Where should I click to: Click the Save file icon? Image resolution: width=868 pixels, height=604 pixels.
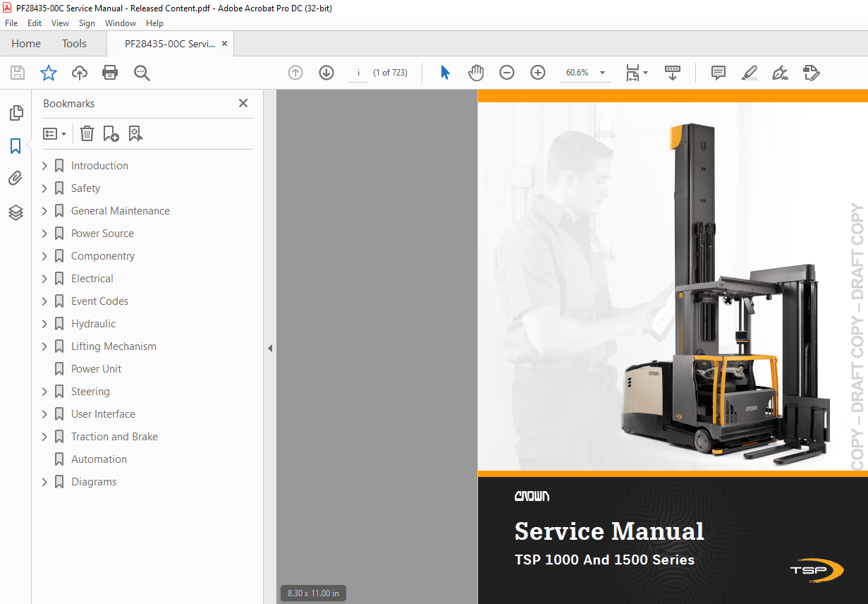tap(18, 73)
